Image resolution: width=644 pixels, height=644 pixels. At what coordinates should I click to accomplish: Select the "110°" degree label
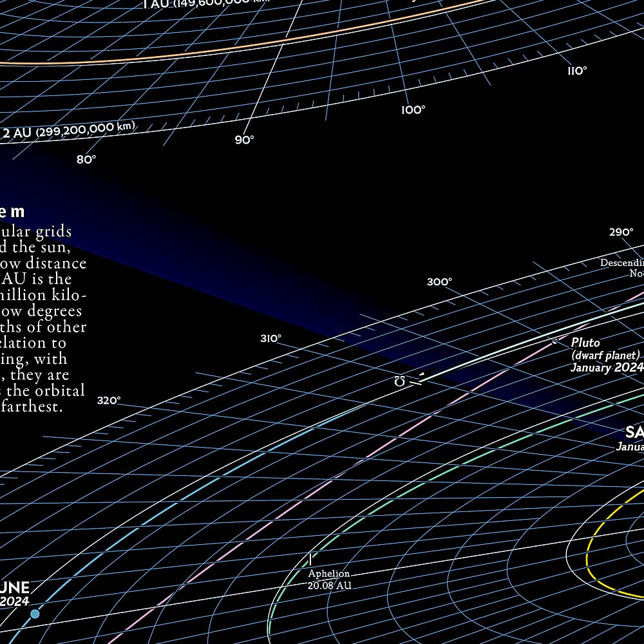(577, 71)
